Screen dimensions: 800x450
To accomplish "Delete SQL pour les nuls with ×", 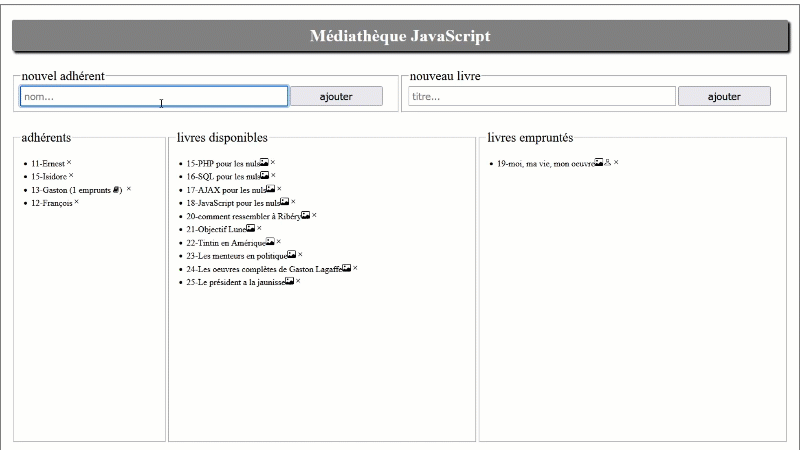I will [x=273, y=175].
